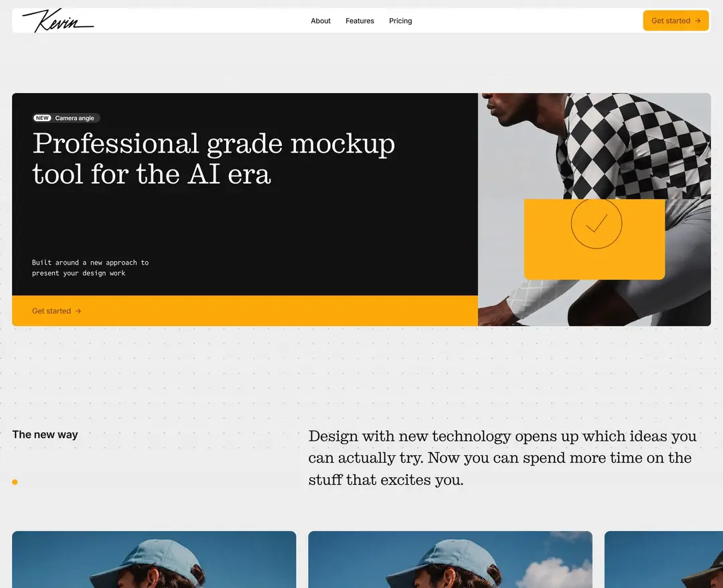The height and width of the screenshot is (588, 723).
Task: Click 'The new way' heading
Action: [x=46, y=435]
